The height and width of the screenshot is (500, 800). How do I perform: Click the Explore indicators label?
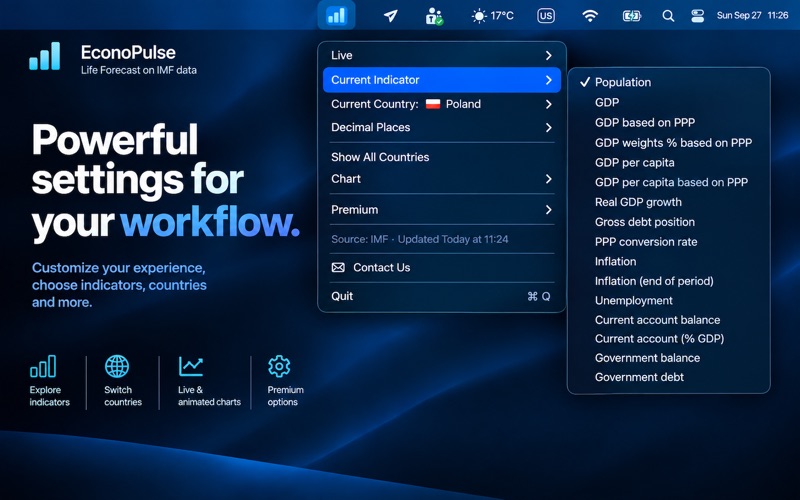[49, 396]
